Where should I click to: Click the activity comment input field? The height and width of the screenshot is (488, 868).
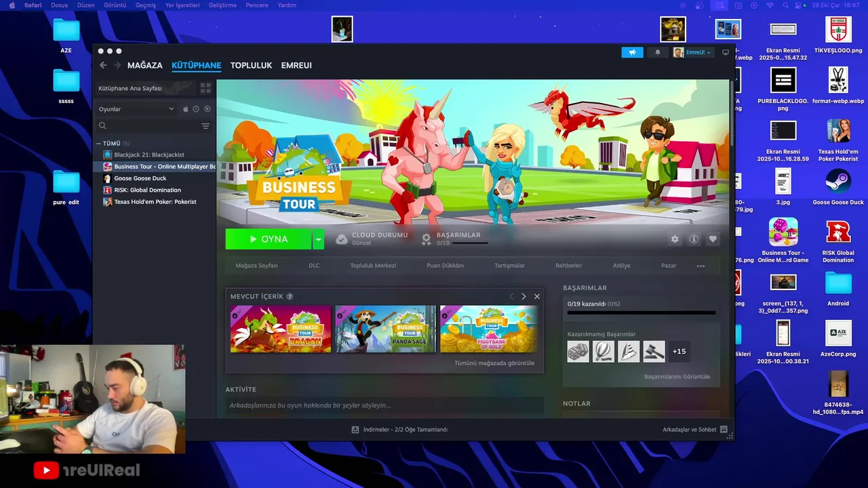[x=384, y=405]
